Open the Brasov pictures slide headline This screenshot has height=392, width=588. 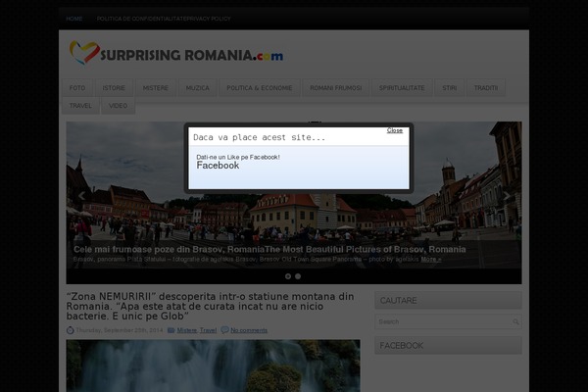click(x=269, y=250)
